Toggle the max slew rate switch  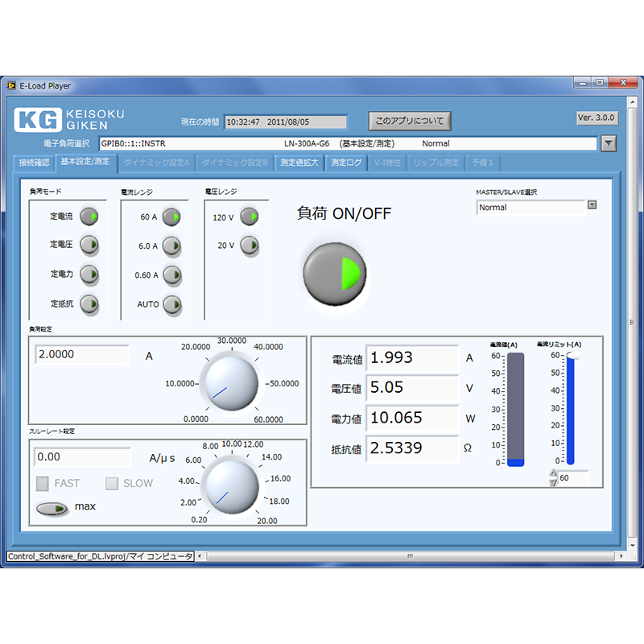point(52,508)
